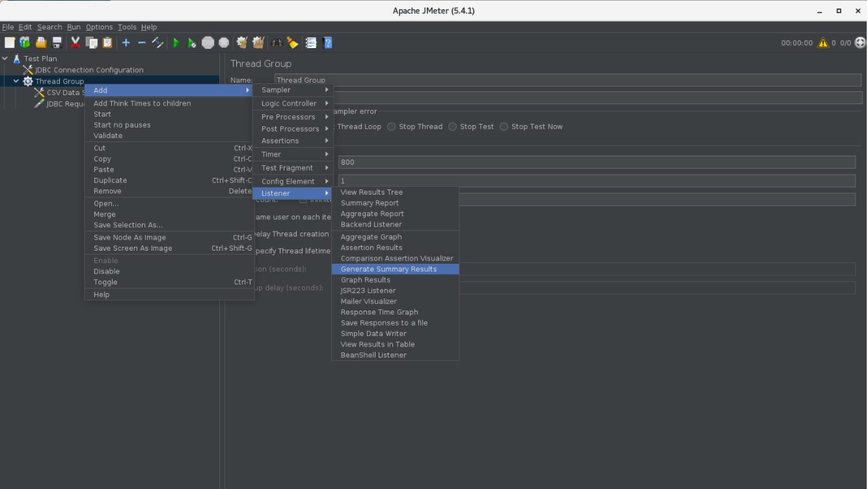
Task: Click the Search binoculars icon
Action: click(277, 42)
